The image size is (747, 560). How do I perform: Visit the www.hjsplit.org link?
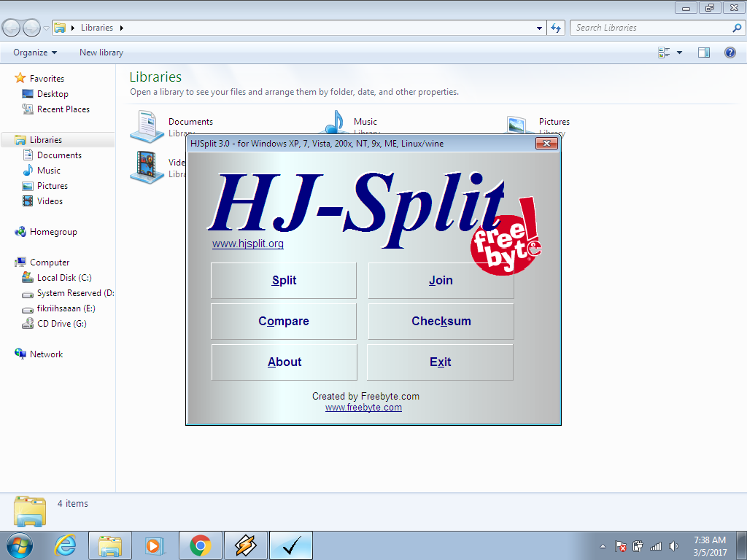pyautogui.click(x=247, y=244)
